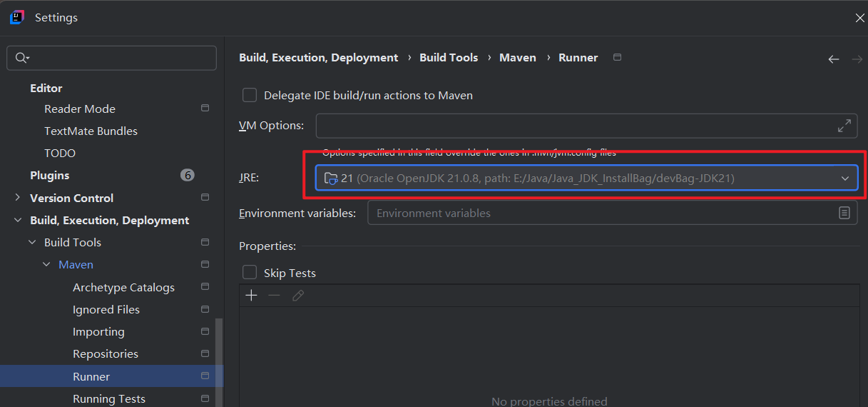868x407 pixels.
Task: Open Reader Mode settings page
Action: point(80,109)
